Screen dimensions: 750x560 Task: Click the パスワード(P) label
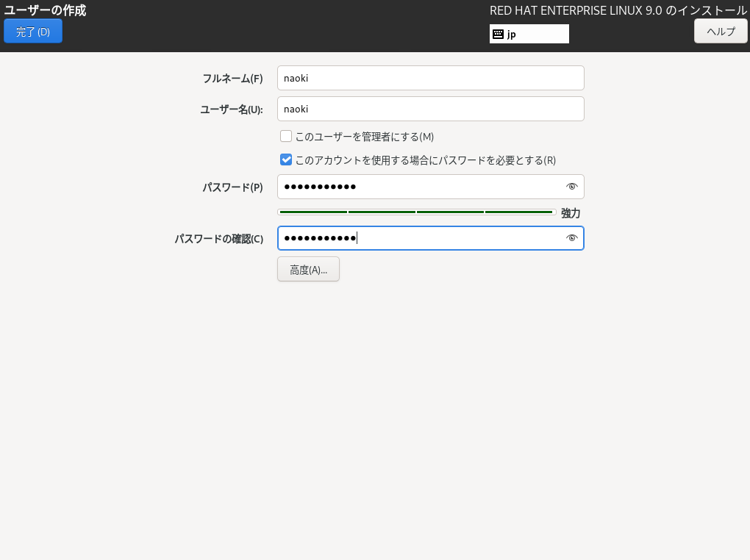click(x=232, y=187)
